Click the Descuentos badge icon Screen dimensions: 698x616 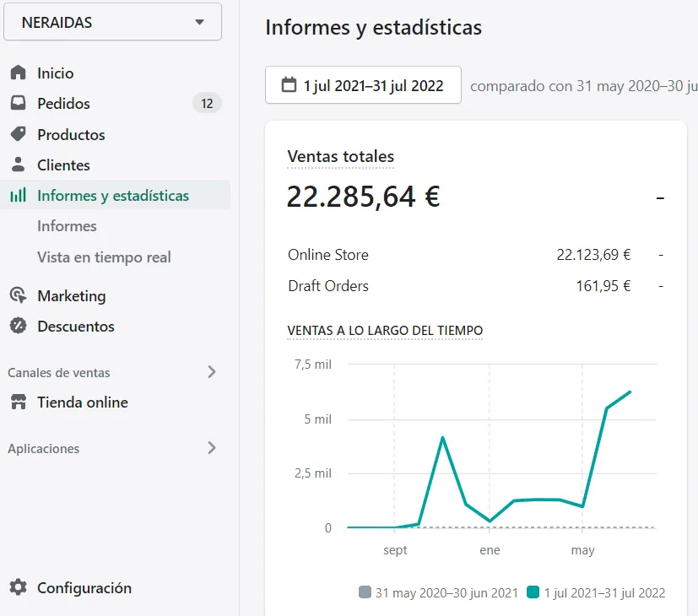[x=18, y=326]
